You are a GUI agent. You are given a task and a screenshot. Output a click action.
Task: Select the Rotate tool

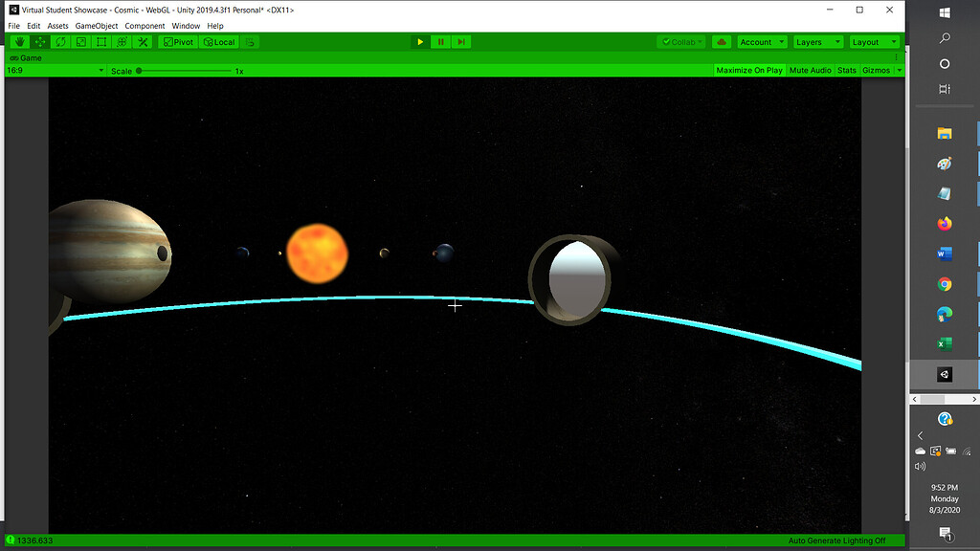click(x=60, y=41)
